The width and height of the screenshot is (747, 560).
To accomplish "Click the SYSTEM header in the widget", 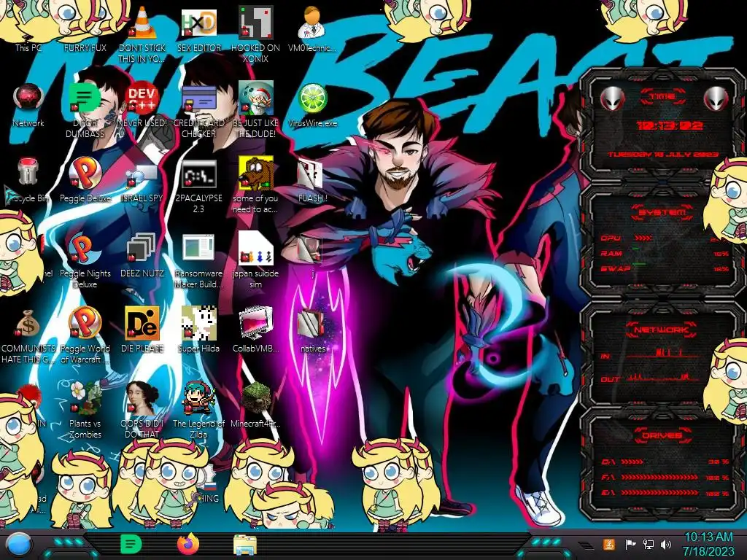I will point(662,212).
